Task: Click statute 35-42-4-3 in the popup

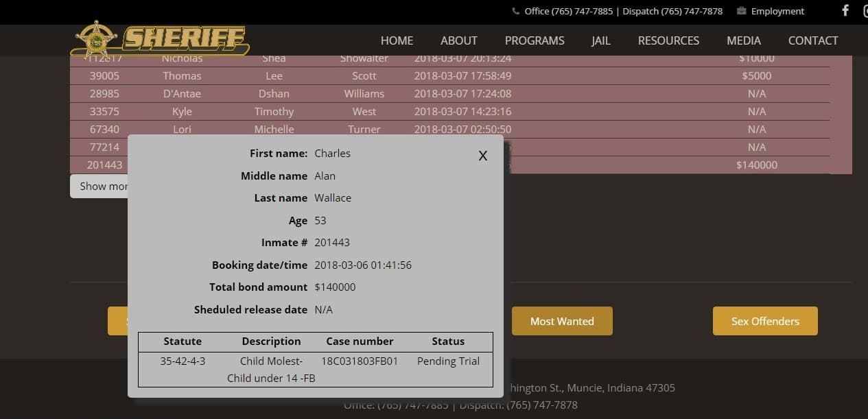Action: pos(183,361)
